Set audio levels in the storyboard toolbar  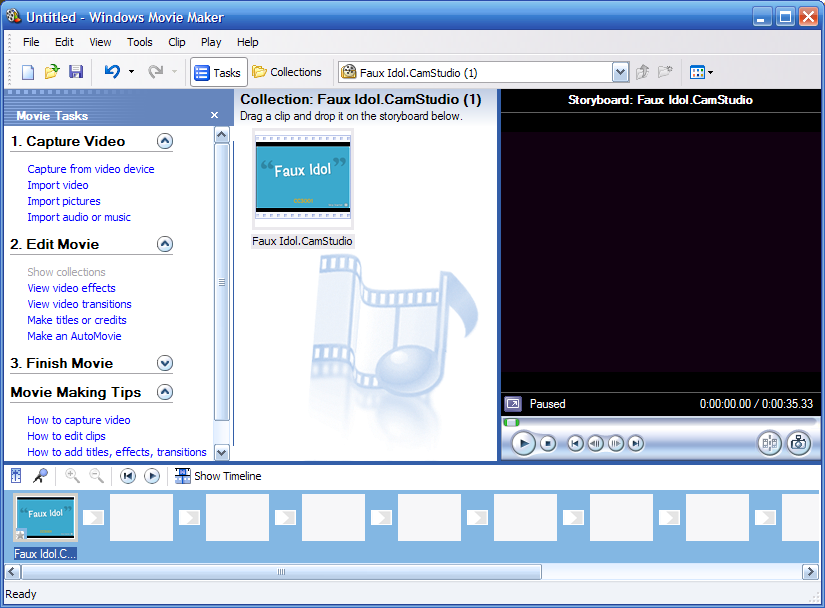coord(16,476)
